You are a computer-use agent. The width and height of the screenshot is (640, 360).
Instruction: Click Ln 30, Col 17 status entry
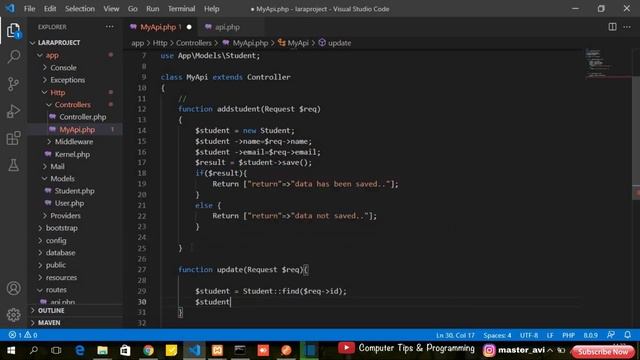[455, 335]
